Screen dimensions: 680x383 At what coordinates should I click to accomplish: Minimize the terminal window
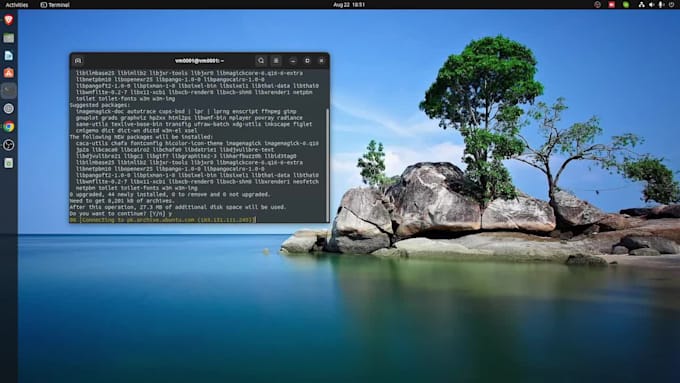pyautogui.click(x=293, y=61)
